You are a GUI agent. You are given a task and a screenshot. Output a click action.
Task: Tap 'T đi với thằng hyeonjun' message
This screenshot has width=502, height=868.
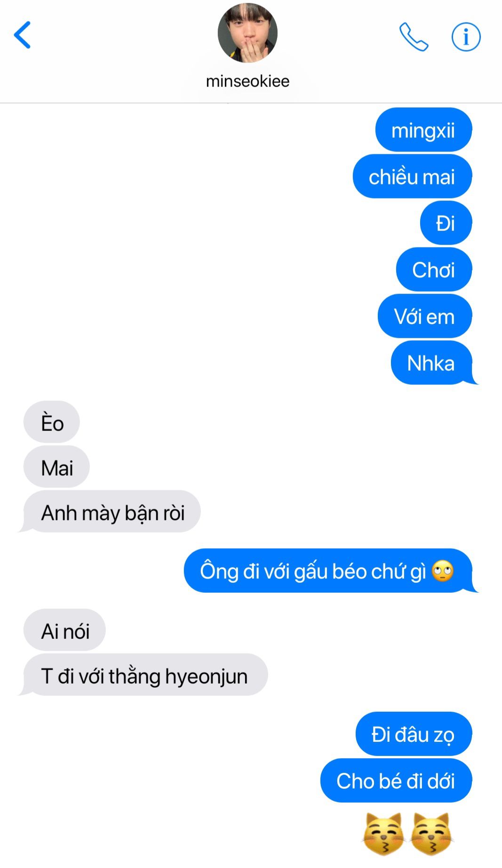[144, 675]
